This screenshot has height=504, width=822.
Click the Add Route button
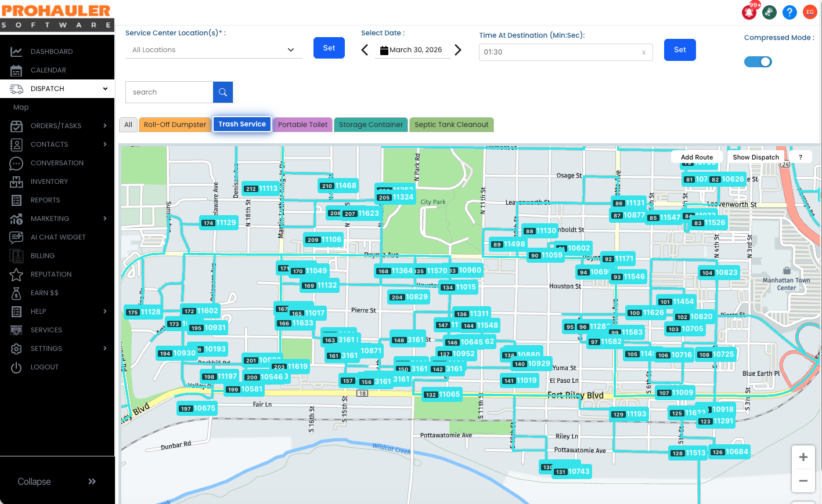(697, 157)
